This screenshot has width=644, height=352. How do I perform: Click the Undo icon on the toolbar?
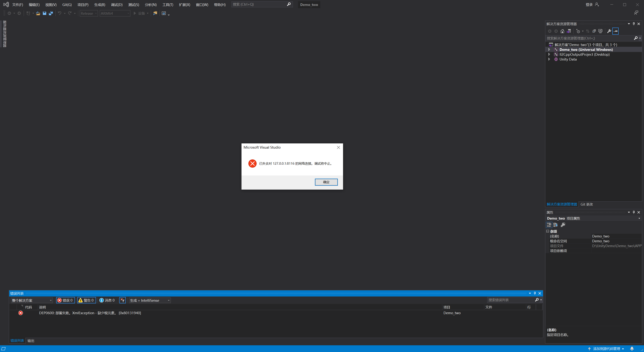[60, 13]
